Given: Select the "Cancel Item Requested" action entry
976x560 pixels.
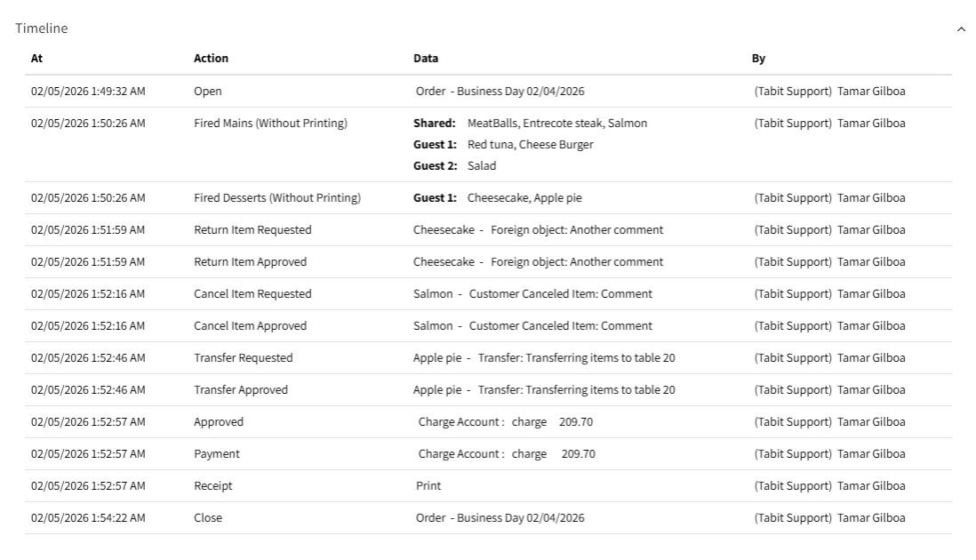Looking at the screenshot, I should coord(252,294).
